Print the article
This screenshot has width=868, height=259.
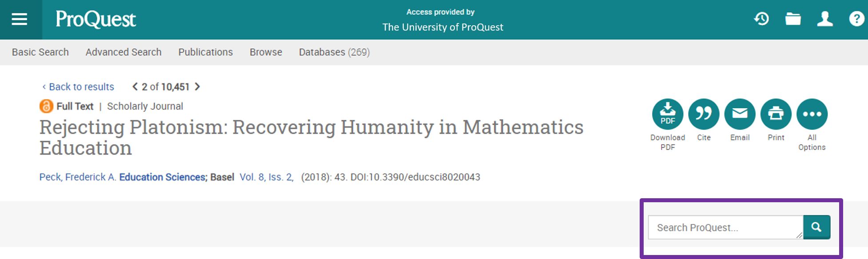776,114
